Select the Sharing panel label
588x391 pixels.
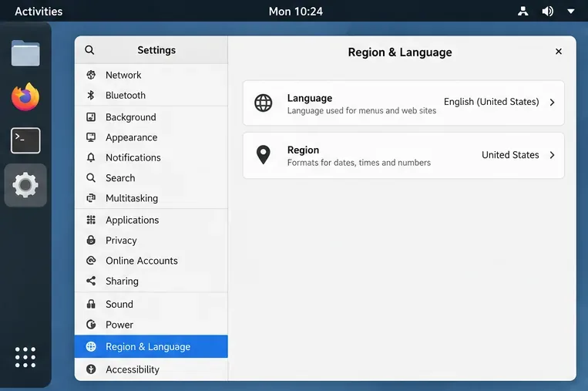[x=122, y=281]
